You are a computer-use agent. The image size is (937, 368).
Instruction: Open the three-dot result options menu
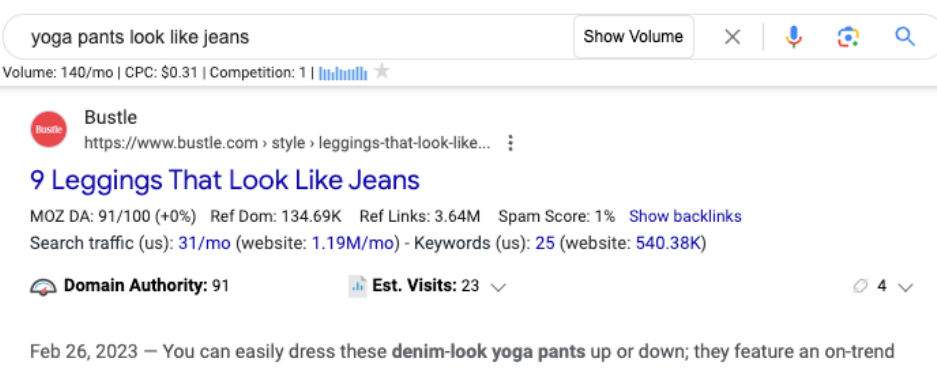(x=510, y=143)
